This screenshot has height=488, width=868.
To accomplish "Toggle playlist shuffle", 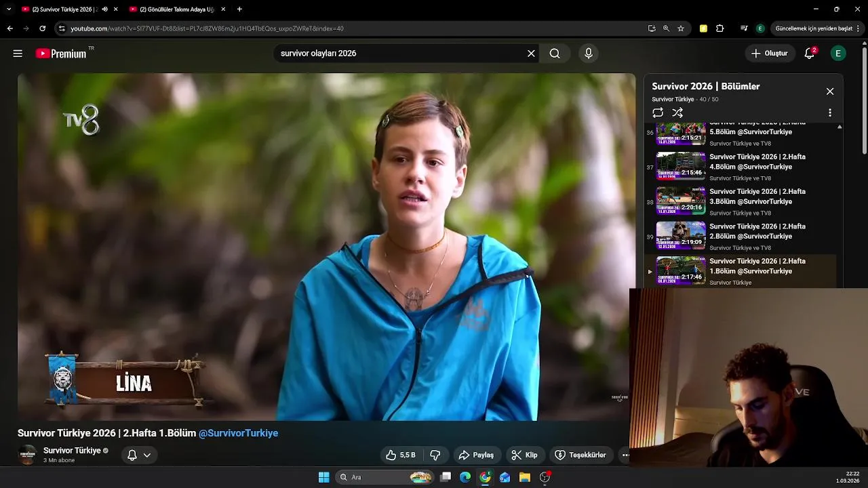I will (x=677, y=113).
